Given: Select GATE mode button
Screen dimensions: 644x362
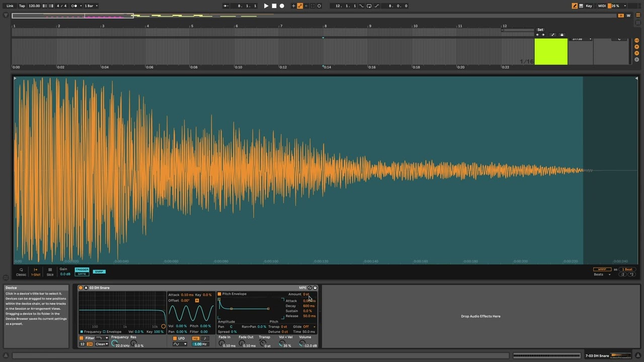Looking at the screenshot, I should pos(82,274).
